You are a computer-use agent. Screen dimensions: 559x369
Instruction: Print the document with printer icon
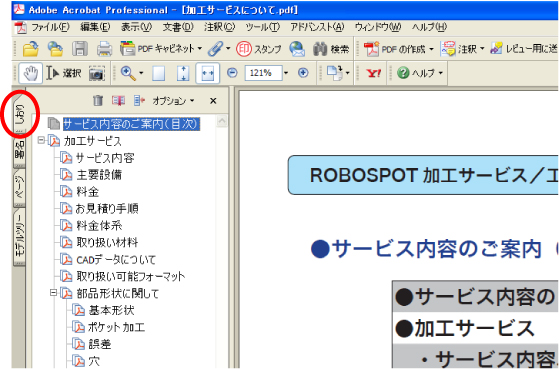pyautogui.click(x=104, y=49)
